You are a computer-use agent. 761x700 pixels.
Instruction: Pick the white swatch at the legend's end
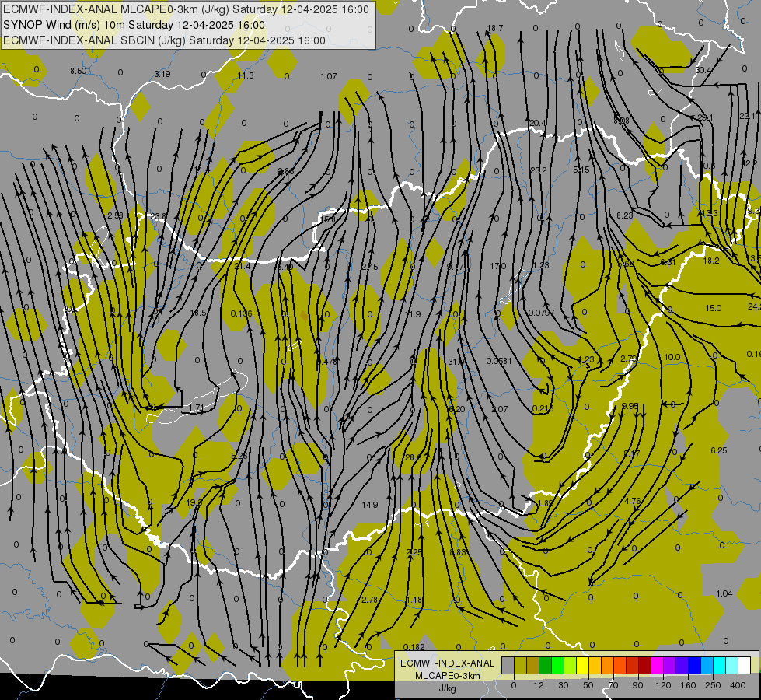point(744,666)
